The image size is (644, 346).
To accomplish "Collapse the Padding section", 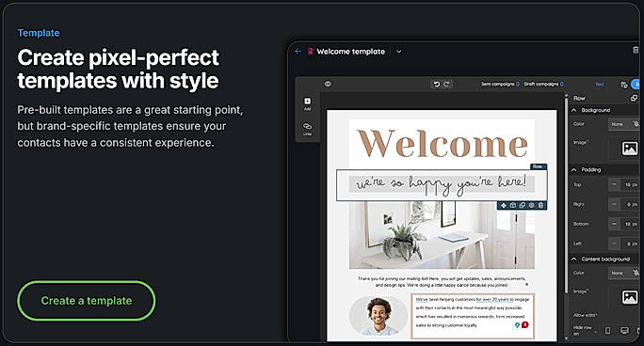I will click(x=574, y=170).
